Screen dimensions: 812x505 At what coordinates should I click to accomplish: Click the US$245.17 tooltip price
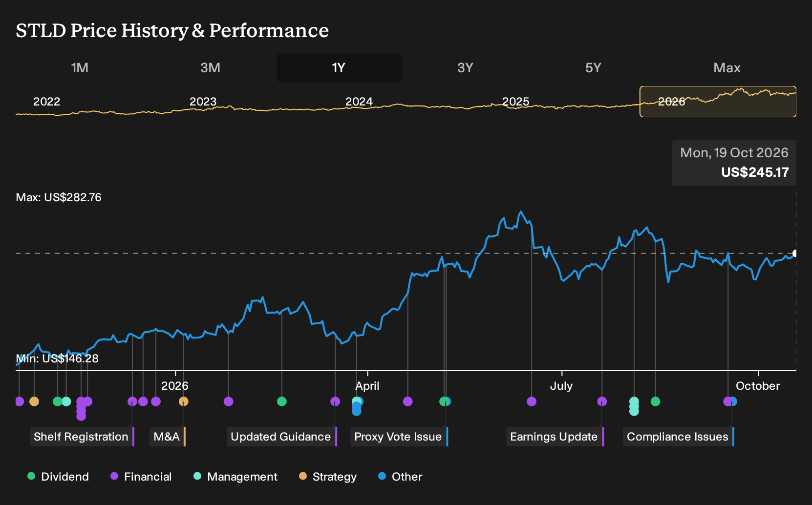click(x=755, y=172)
